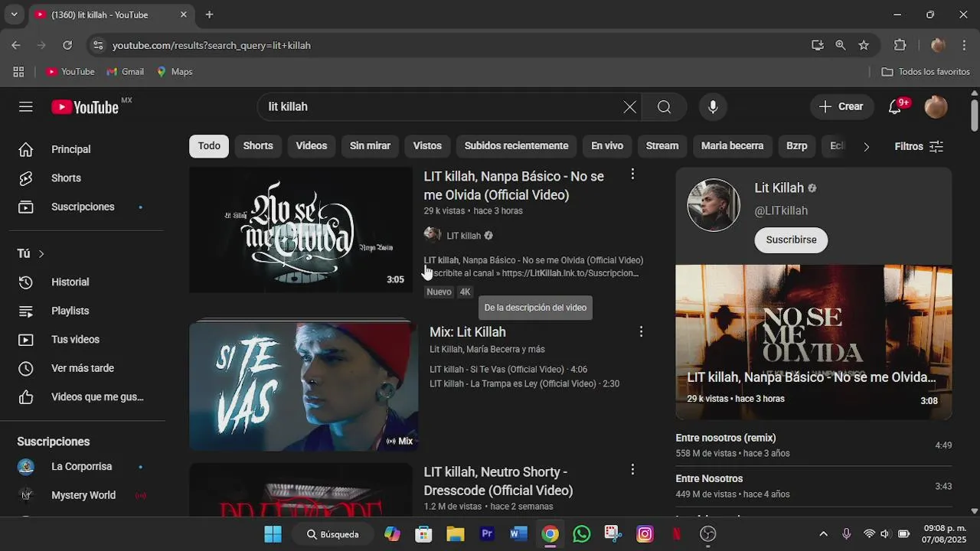
Task: Play featured No se me Olvida card video
Action: [x=814, y=342]
